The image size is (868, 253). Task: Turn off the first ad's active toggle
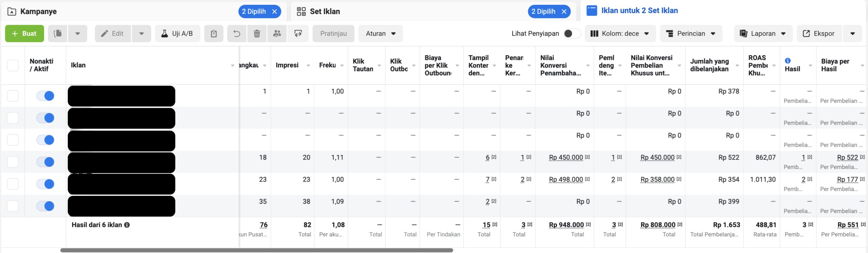(x=45, y=96)
